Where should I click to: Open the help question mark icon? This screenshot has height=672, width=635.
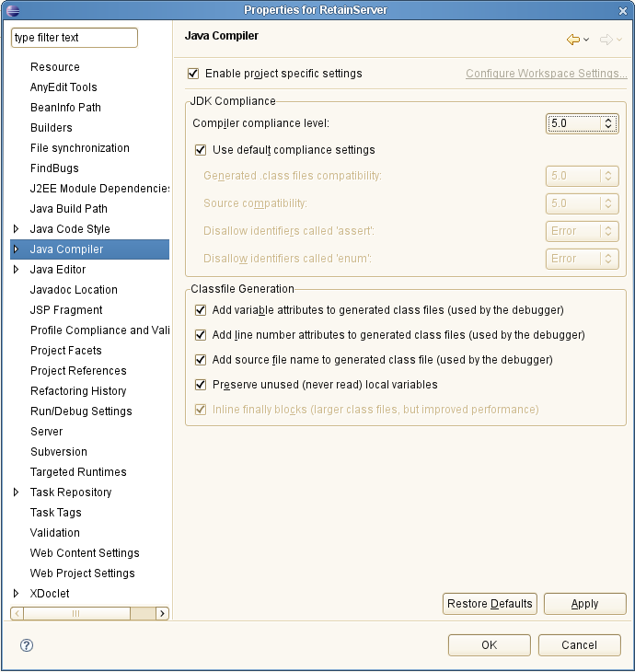[x=27, y=645]
